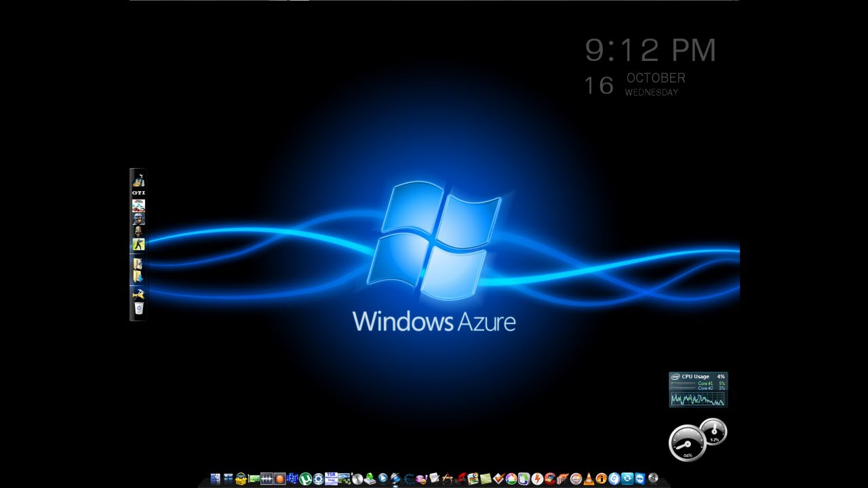The image size is (868, 488).
Task: Launch Picasa from the dock
Action: tap(511, 479)
